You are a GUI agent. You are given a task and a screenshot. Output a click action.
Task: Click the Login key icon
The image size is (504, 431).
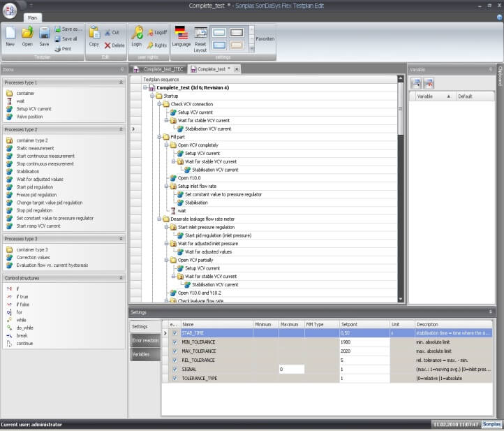coord(136,34)
